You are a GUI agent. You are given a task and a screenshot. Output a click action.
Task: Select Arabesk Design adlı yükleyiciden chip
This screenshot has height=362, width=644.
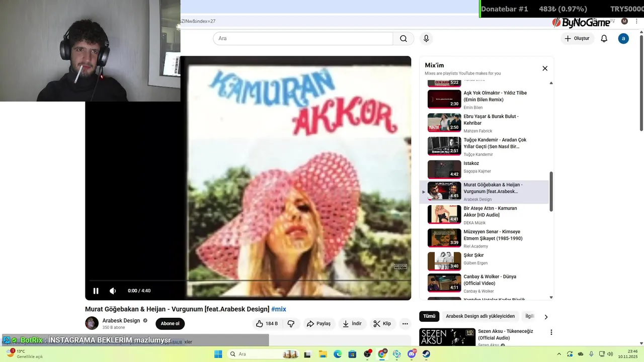coord(480,316)
